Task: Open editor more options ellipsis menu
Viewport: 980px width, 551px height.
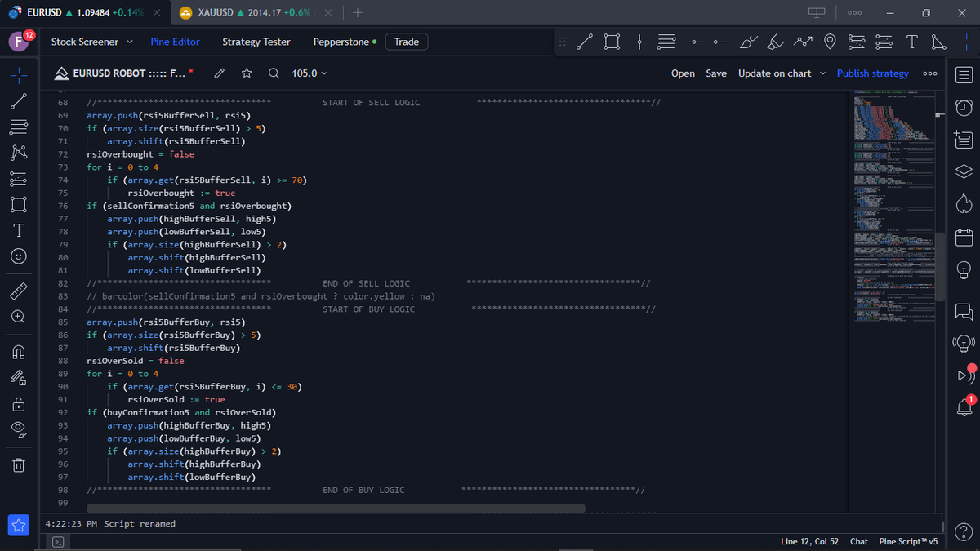Action: point(929,73)
